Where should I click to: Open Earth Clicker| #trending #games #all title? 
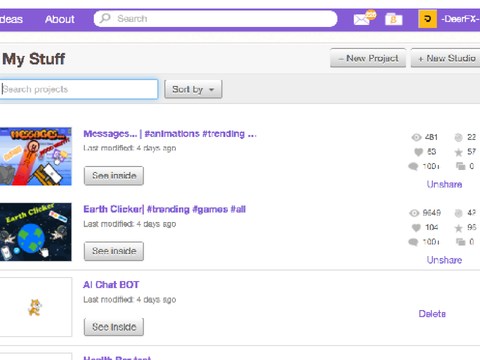(x=165, y=209)
